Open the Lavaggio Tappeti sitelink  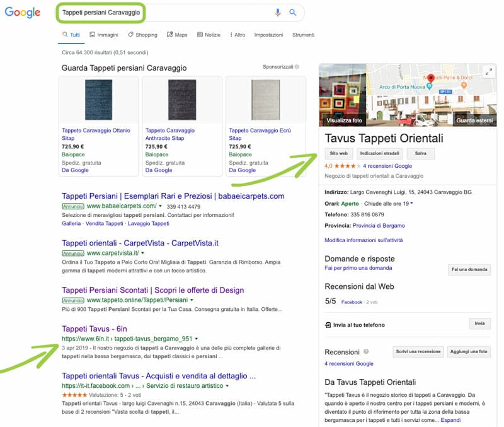149,223
